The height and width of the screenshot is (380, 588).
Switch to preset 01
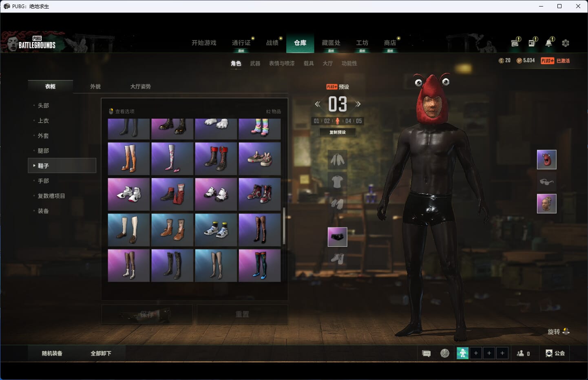click(x=316, y=121)
